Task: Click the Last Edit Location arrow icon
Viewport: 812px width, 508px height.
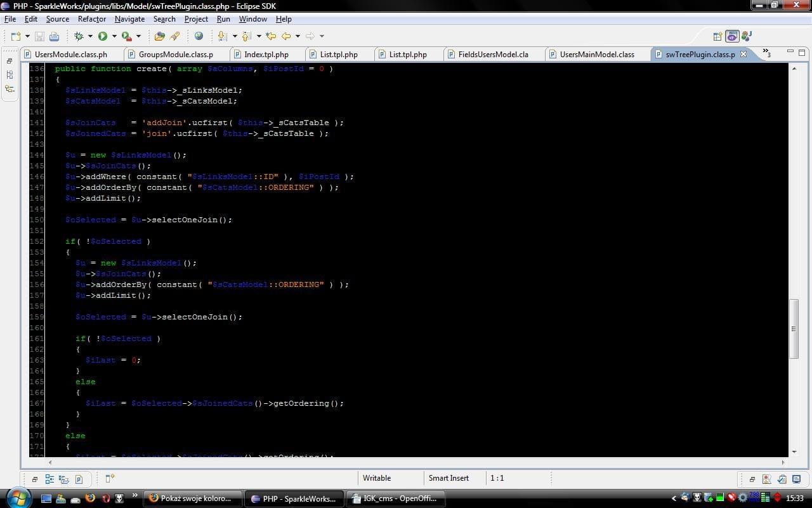Action: pos(271,36)
